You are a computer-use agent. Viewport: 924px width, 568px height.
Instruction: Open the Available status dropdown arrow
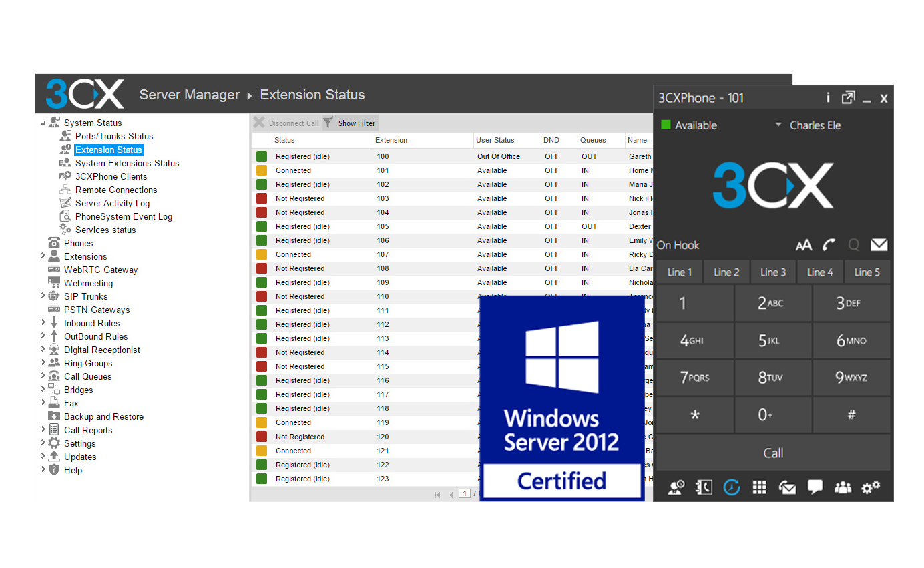778,125
